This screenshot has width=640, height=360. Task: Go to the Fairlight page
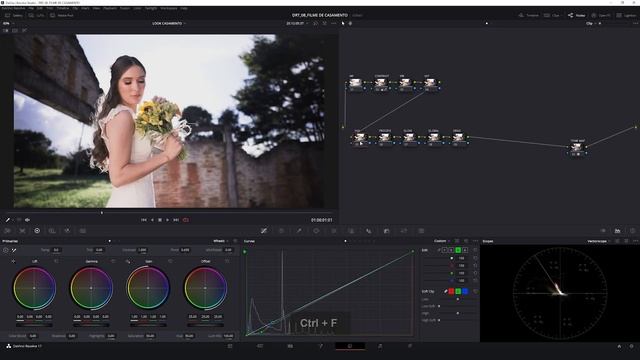tap(380, 346)
